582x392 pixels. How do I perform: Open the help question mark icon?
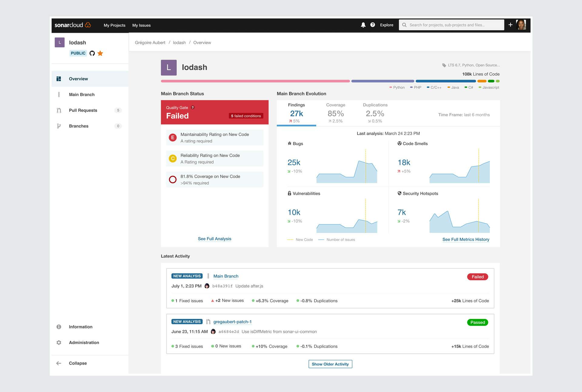click(373, 25)
